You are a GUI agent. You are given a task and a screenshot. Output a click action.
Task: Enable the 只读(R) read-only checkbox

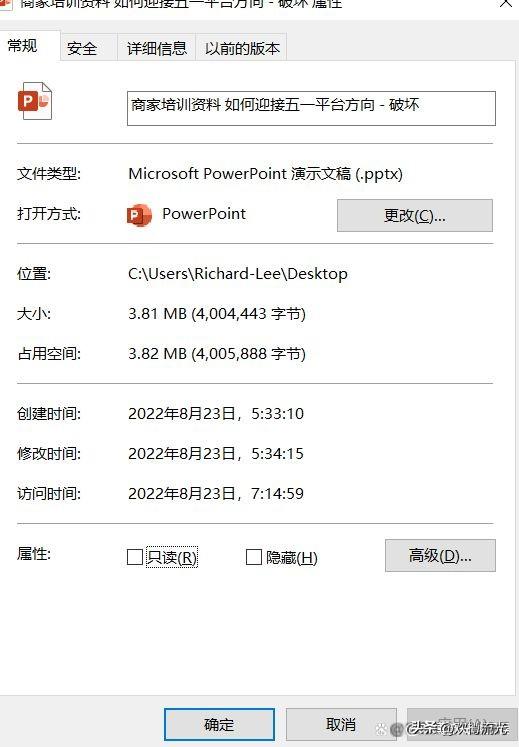point(135,556)
